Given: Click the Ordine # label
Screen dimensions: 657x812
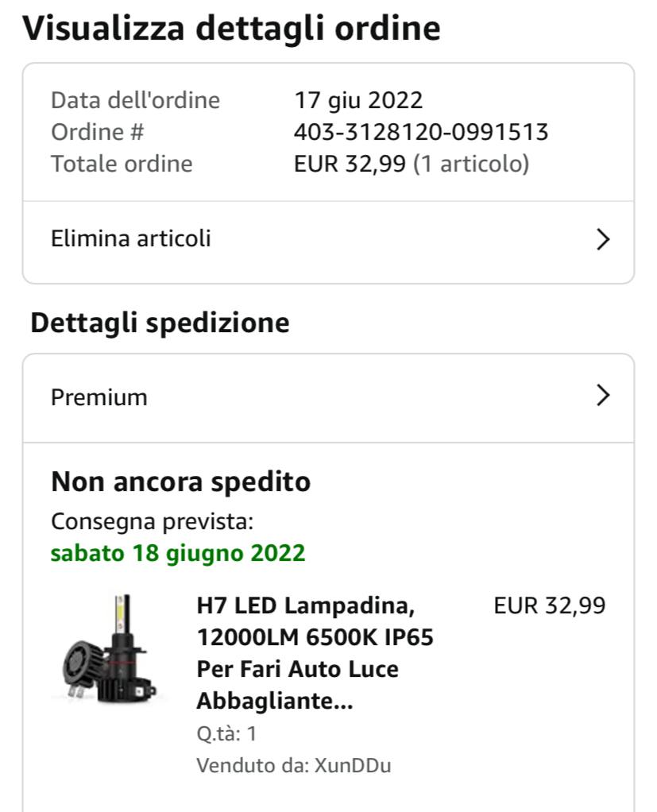Looking at the screenshot, I should 97,132.
